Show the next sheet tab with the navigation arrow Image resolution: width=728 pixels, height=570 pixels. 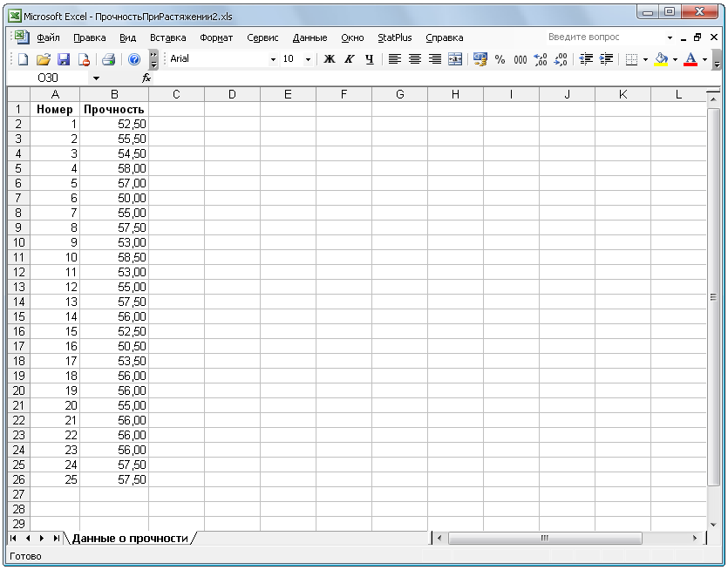[x=42, y=538]
